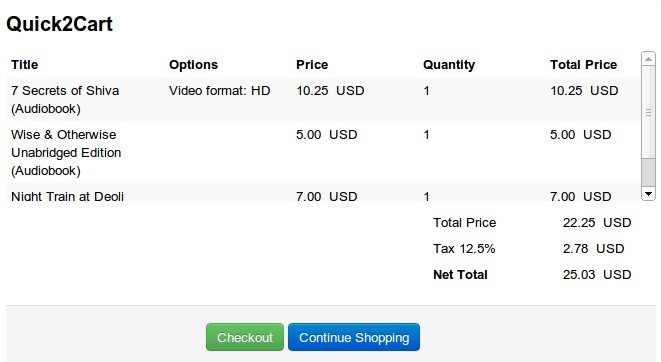
Task: Click the Net Total amount 25.03 USD
Action: click(597, 274)
